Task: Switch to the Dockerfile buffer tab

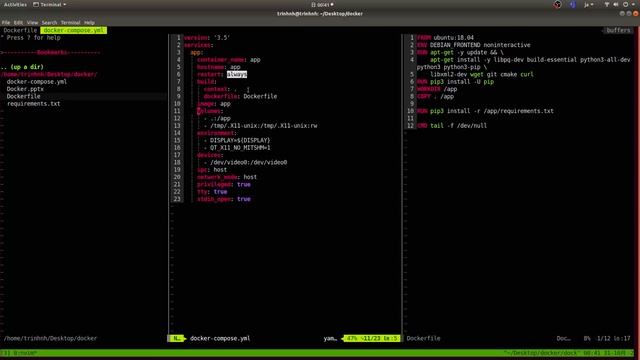Action: tap(20, 30)
